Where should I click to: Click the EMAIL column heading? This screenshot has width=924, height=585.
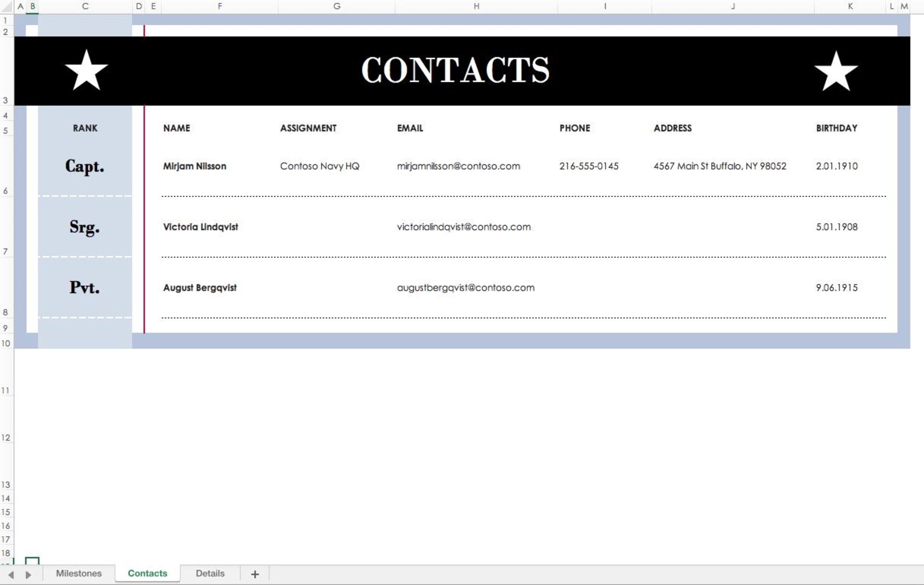click(410, 128)
